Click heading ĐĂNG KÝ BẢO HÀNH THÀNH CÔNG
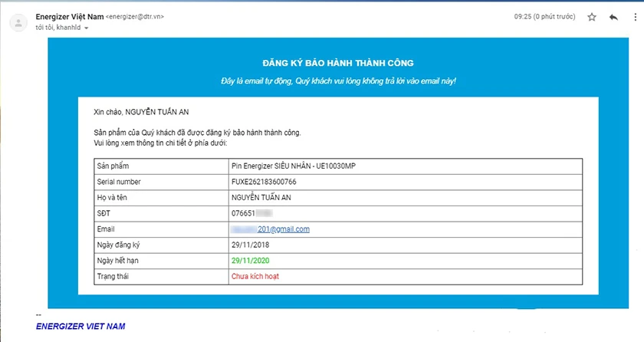 (338, 63)
